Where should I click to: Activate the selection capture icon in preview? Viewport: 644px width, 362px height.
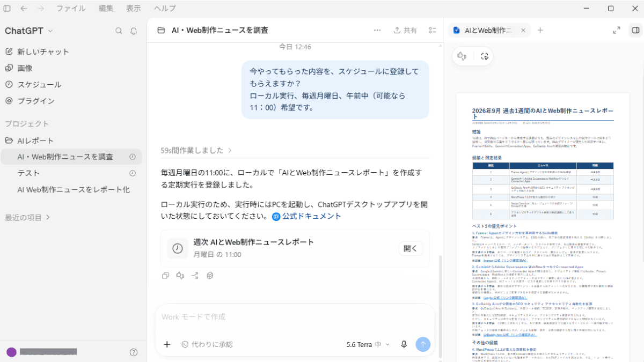point(485,56)
